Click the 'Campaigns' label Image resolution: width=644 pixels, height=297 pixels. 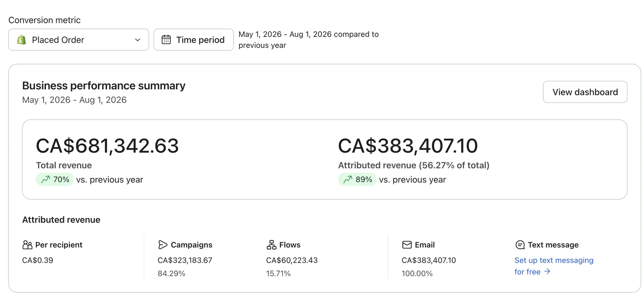(192, 245)
